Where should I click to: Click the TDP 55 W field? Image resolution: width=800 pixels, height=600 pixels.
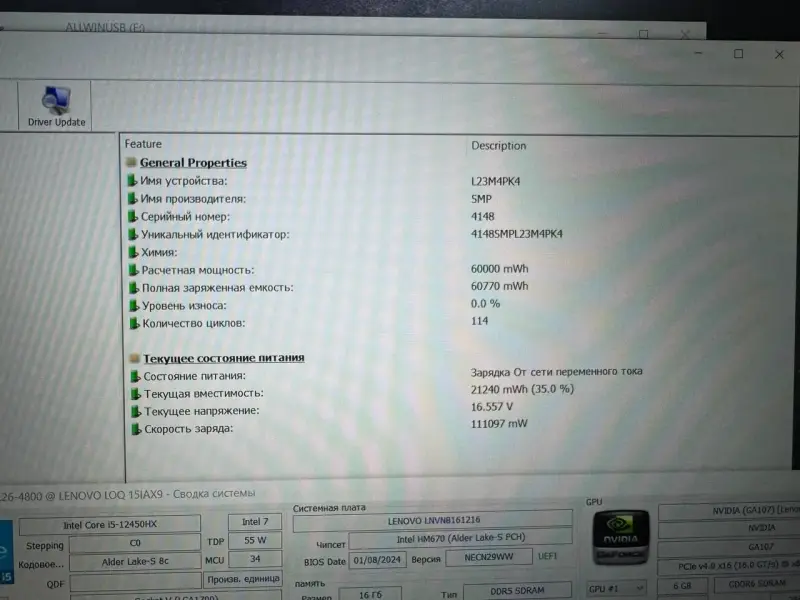255,540
